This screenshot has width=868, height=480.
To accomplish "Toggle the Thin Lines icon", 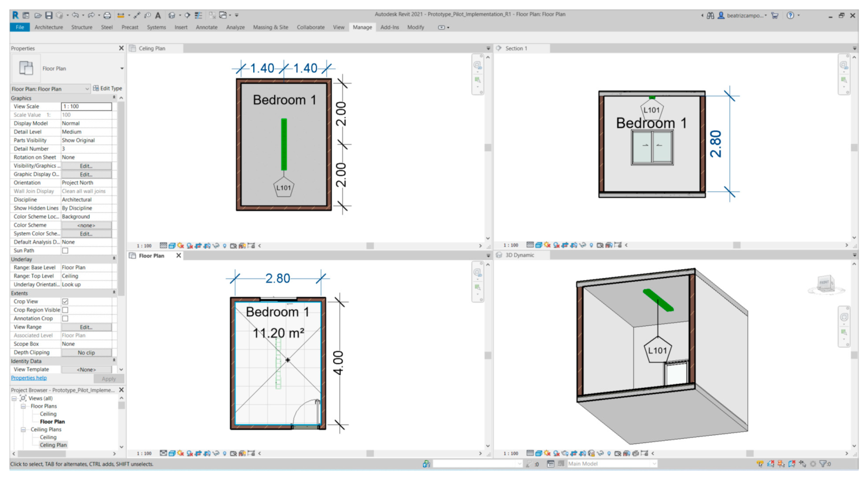I will (198, 15).
